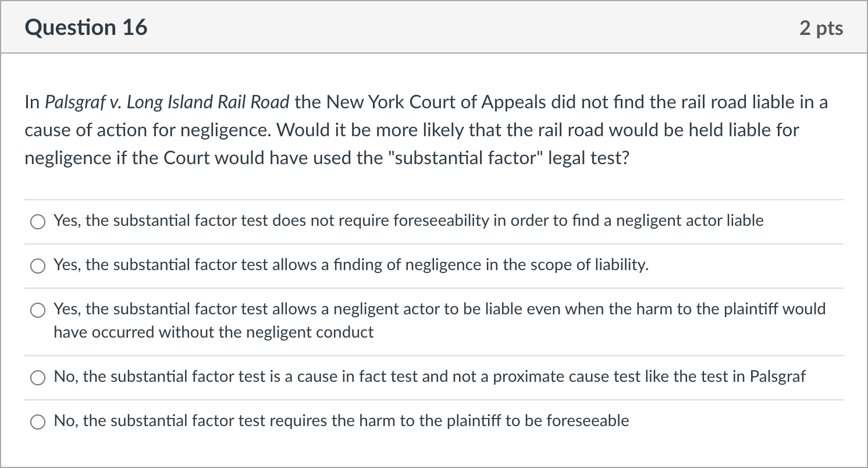
Task: Pick 'No, requires harm to be foreseeable' option
Action: click(38, 421)
